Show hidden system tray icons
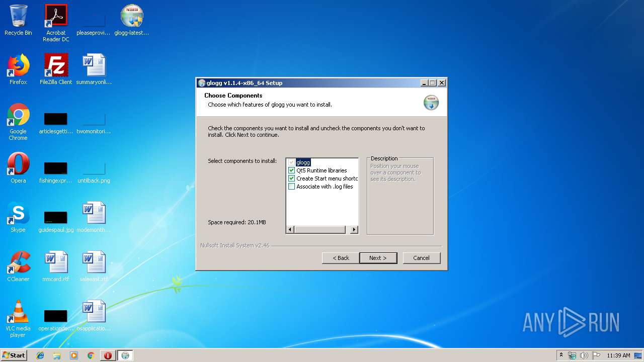The height and width of the screenshot is (362, 644). pyautogui.click(x=561, y=355)
